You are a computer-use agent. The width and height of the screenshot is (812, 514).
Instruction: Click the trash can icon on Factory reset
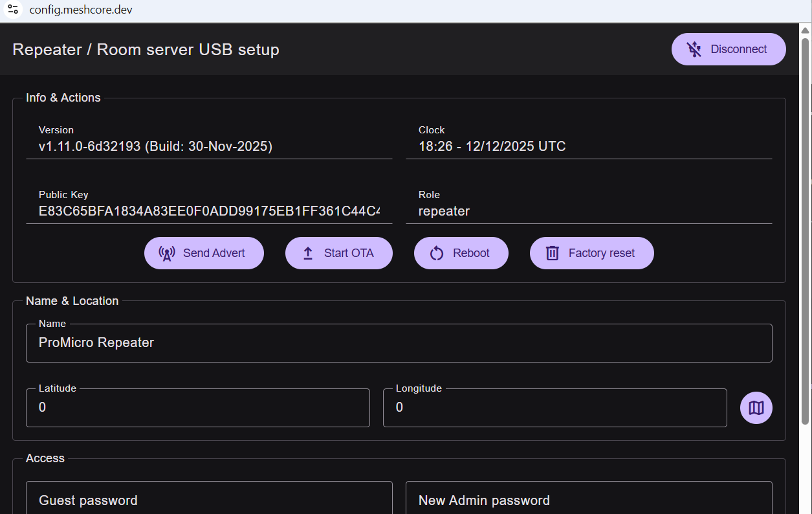coord(553,253)
